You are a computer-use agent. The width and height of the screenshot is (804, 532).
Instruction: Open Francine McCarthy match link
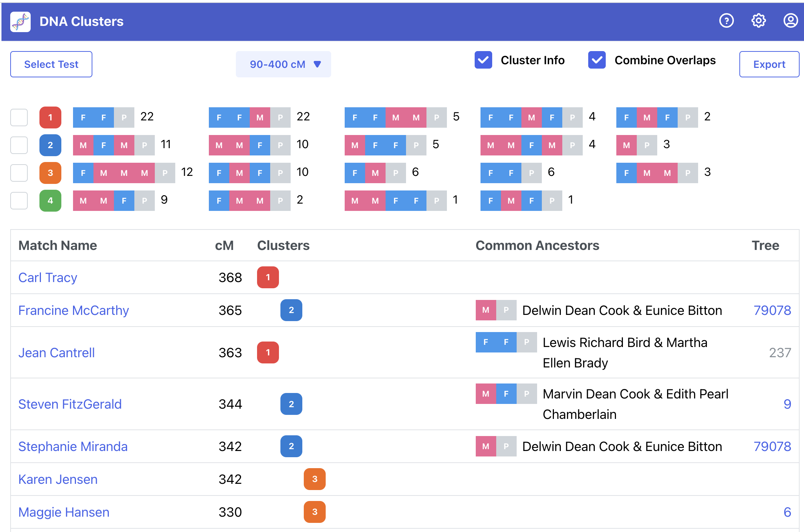coord(73,311)
